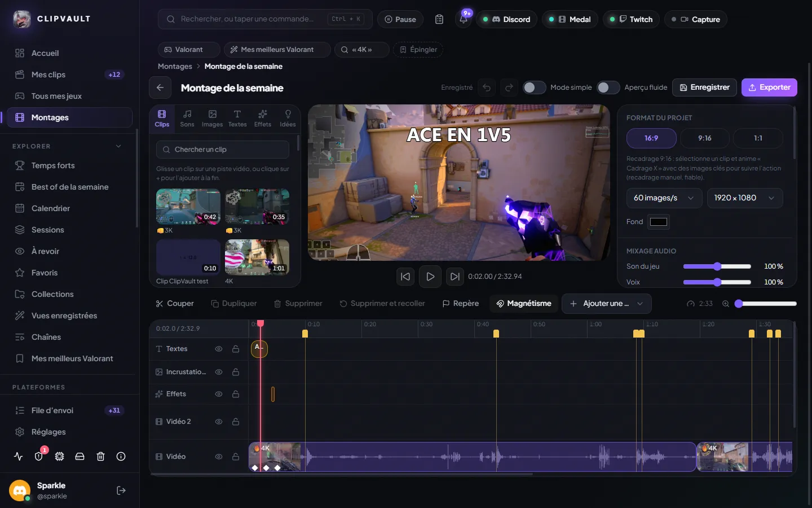Enable the Aperçu fluide switch
The width and height of the screenshot is (812, 508).
coord(608,87)
